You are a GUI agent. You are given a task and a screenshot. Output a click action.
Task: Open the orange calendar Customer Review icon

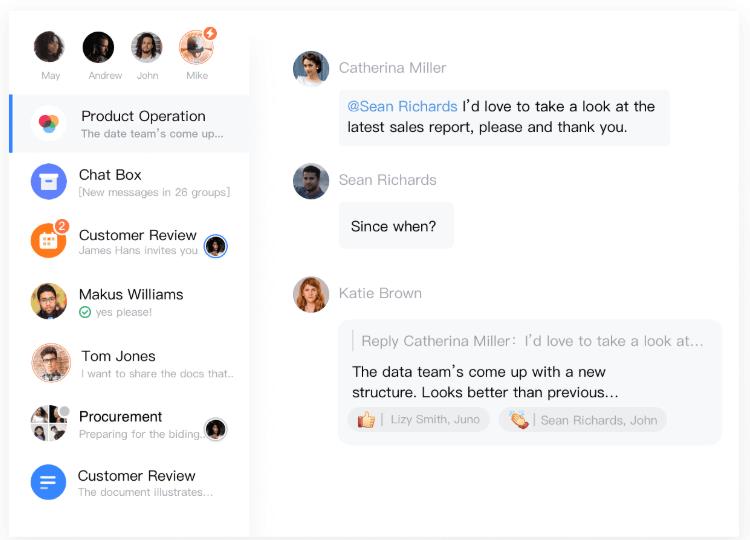click(x=49, y=241)
